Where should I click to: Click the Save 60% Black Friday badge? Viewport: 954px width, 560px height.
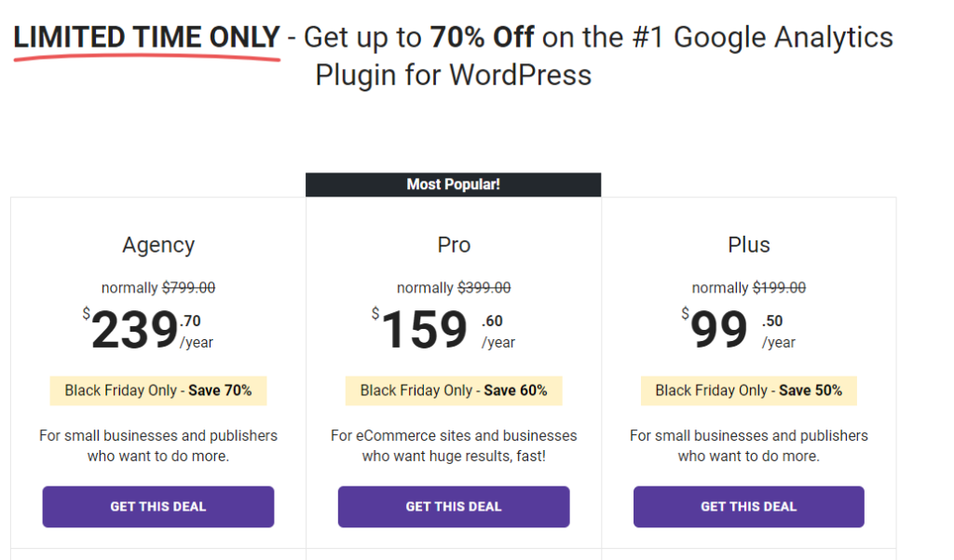(454, 390)
